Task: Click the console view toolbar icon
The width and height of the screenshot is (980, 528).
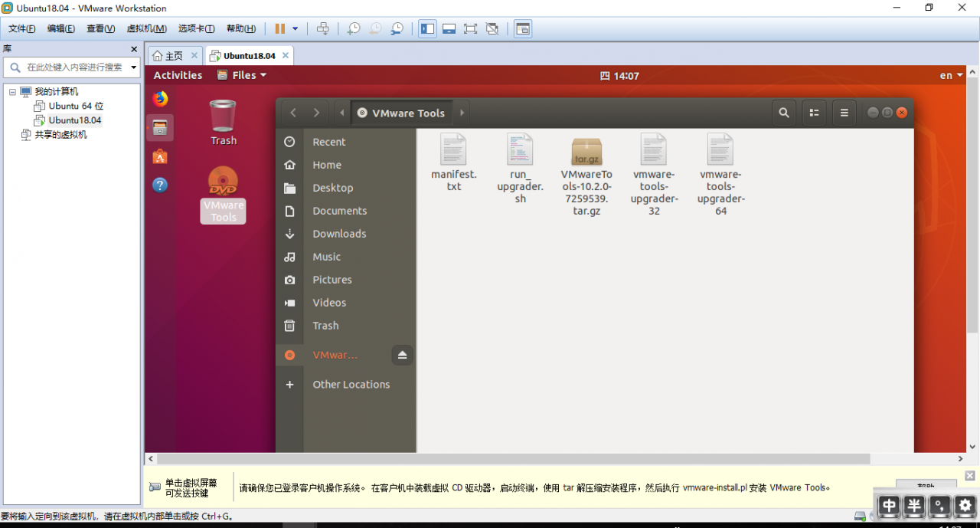Action: point(523,29)
